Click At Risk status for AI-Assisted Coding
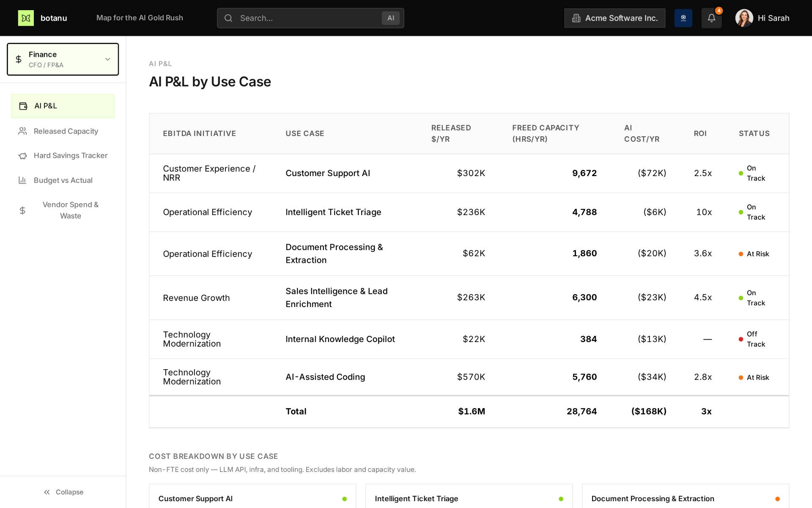Viewport: 812px width, 508px height. coord(754,377)
